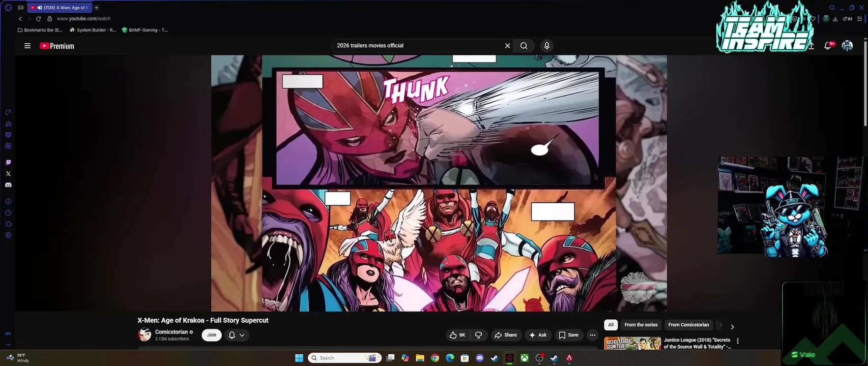
Task: Reload the page with the refresh icon
Action: (x=38, y=19)
